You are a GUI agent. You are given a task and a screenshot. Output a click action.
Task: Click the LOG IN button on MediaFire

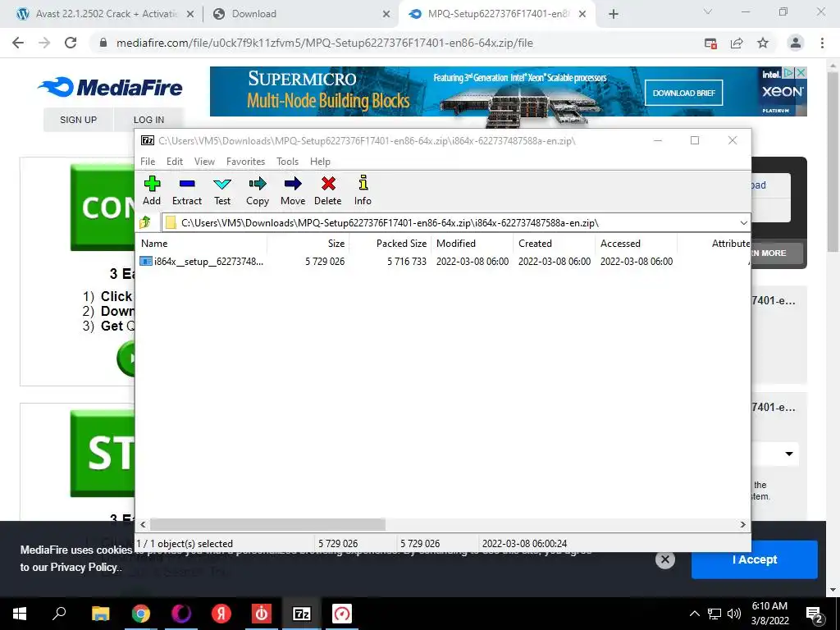(149, 120)
